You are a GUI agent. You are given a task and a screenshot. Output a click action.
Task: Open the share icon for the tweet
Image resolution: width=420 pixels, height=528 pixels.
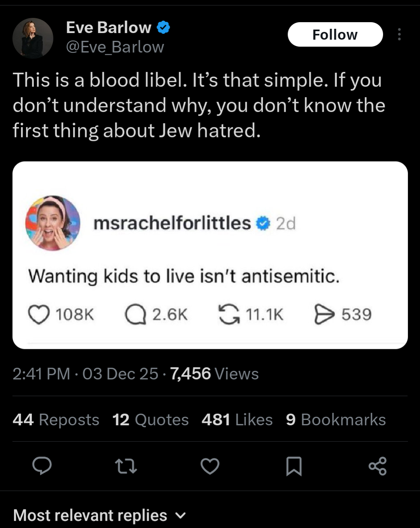[x=378, y=466]
